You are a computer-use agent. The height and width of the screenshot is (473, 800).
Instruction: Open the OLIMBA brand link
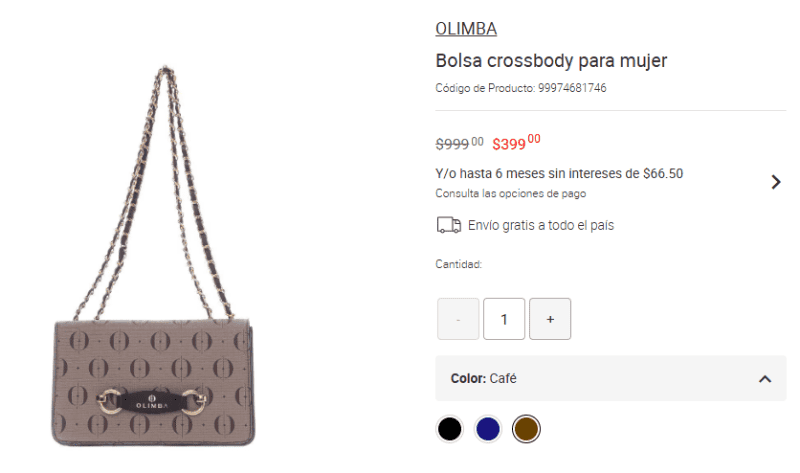466,29
